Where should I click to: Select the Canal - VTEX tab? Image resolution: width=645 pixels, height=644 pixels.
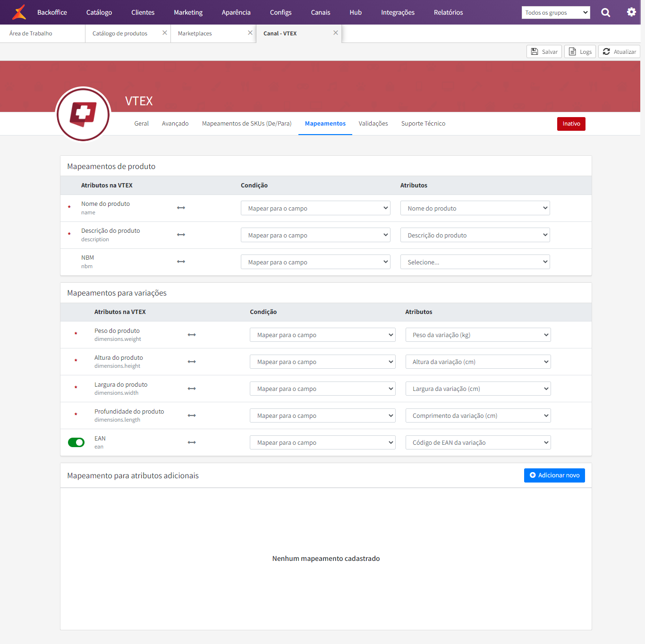click(x=280, y=34)
